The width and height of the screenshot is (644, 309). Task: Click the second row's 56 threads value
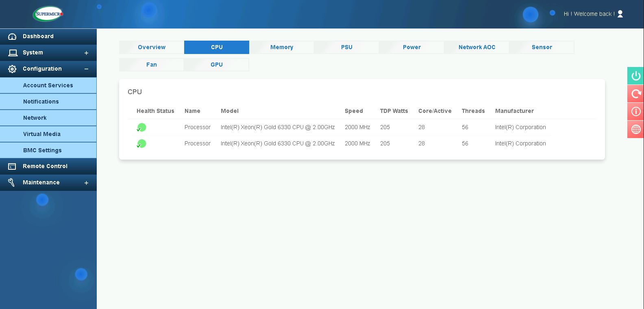465,143
